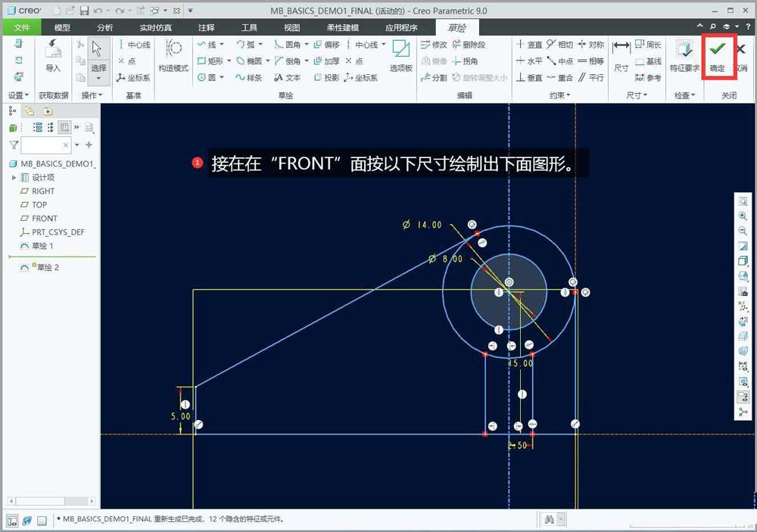Screen dimensions: 757x532
Task: Insert 文本 text in sketch
Action: pos(288,77)
